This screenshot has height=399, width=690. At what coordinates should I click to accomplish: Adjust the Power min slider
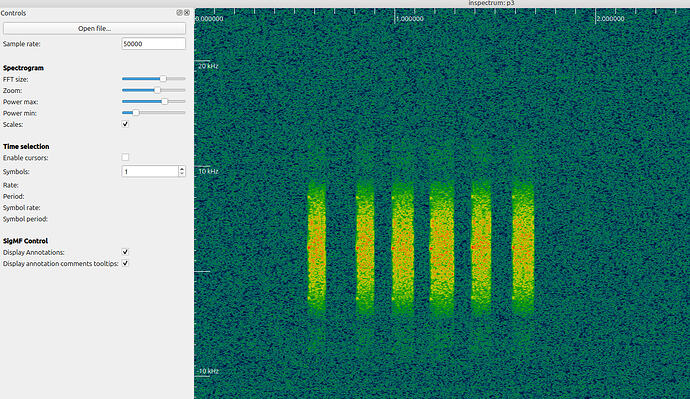tap(136, 113)
